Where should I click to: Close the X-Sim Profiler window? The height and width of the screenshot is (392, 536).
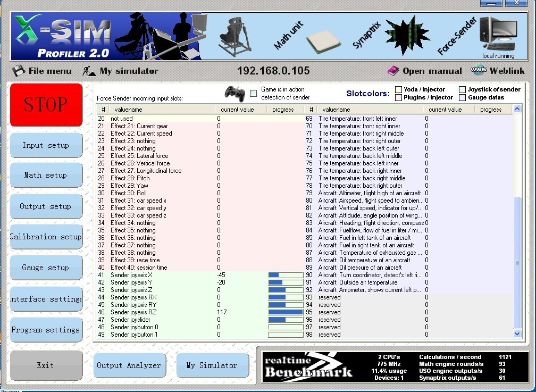point(516,3)
